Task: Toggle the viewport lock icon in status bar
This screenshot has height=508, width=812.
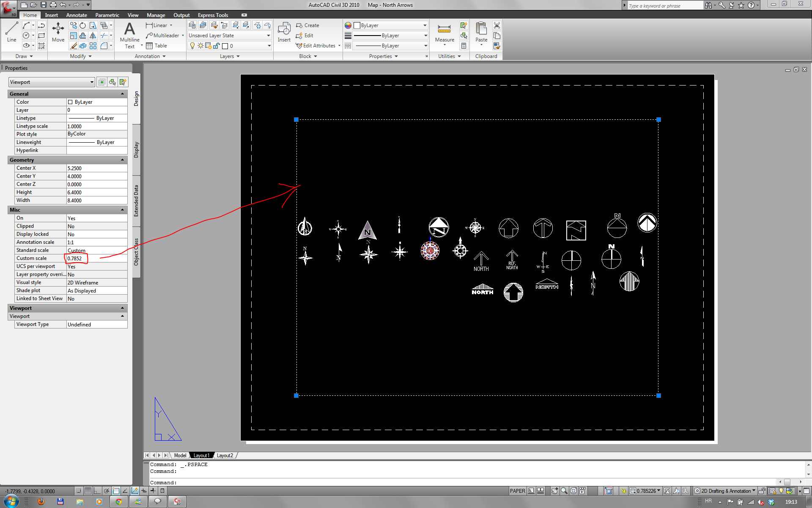Action: click(x=623, y=491)
